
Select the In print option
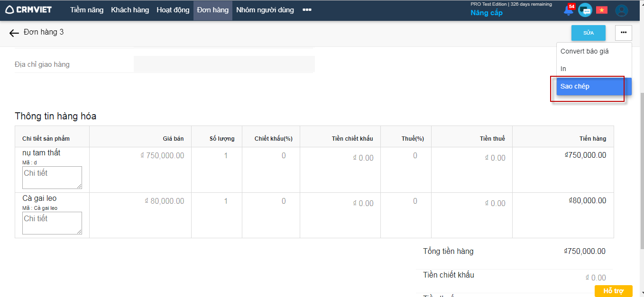[x=563, y=69]
